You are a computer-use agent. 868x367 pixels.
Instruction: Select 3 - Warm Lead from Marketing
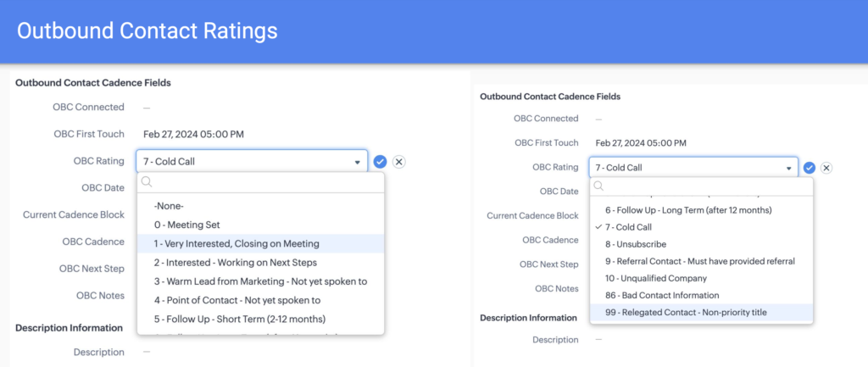click(260, 281)
